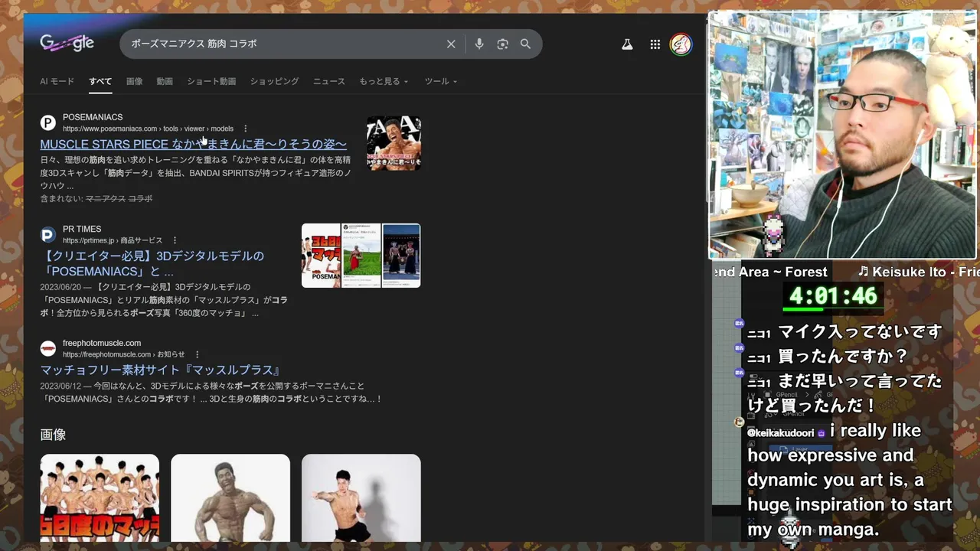Click the Google logo
This screenshot has height=551, width=980.
(x=67, y=44)
